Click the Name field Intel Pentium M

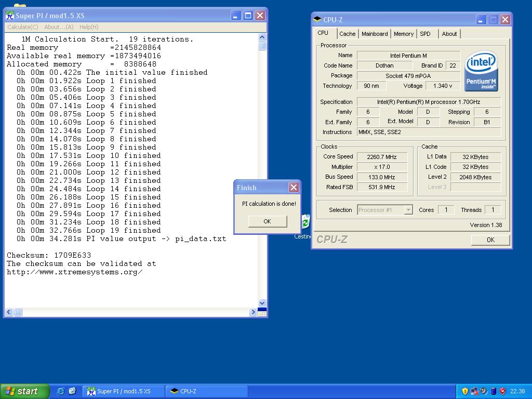tap(408, 56)
